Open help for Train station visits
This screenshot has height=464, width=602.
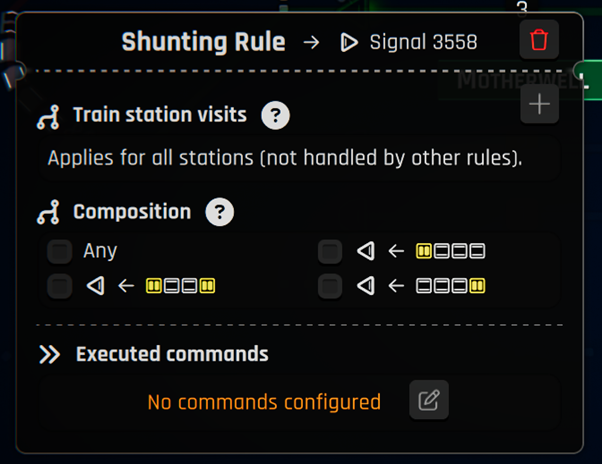tap(275, 115)
